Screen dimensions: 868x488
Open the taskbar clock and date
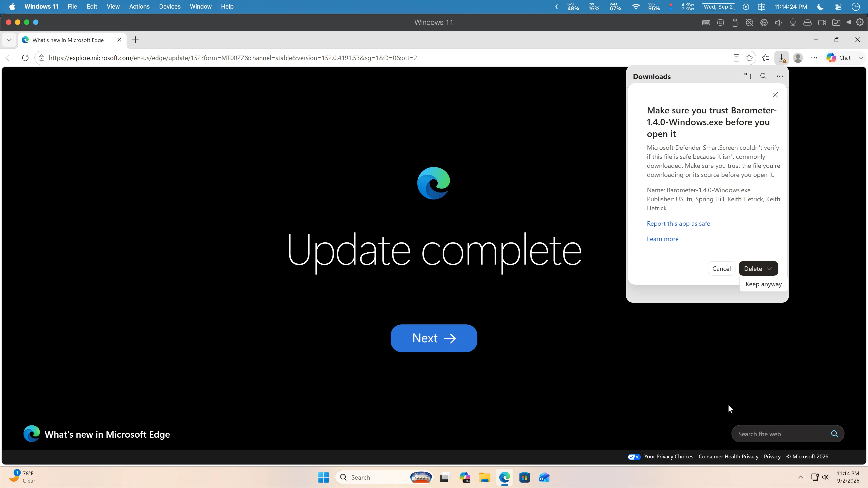tap(848, 477)
